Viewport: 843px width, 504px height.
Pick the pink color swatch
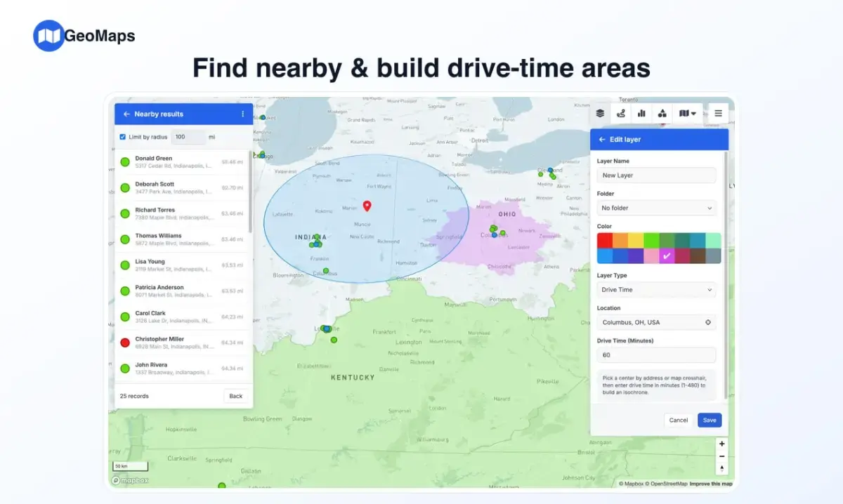coord(651,256)
